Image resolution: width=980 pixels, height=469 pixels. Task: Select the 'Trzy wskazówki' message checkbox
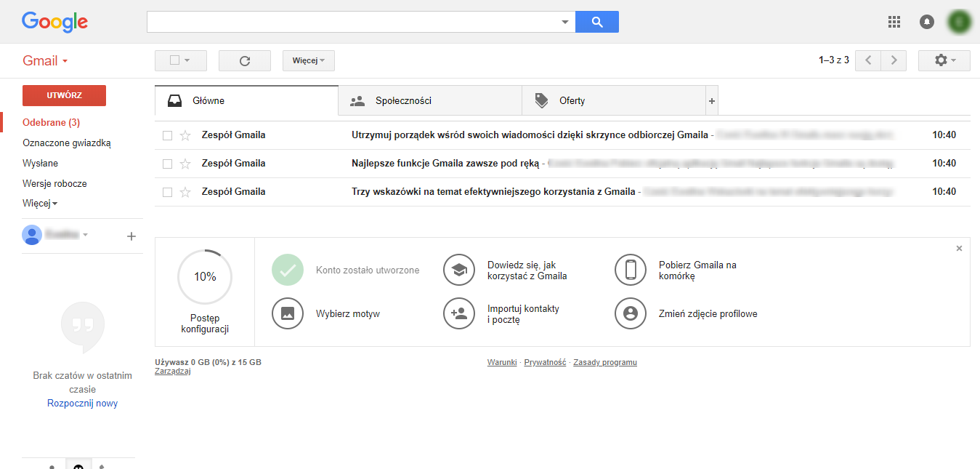pos(167,192)
